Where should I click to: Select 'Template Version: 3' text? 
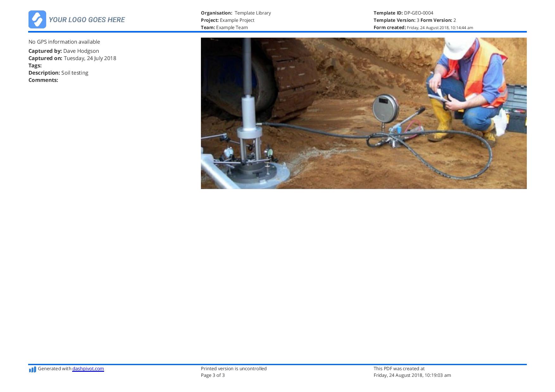396,20
